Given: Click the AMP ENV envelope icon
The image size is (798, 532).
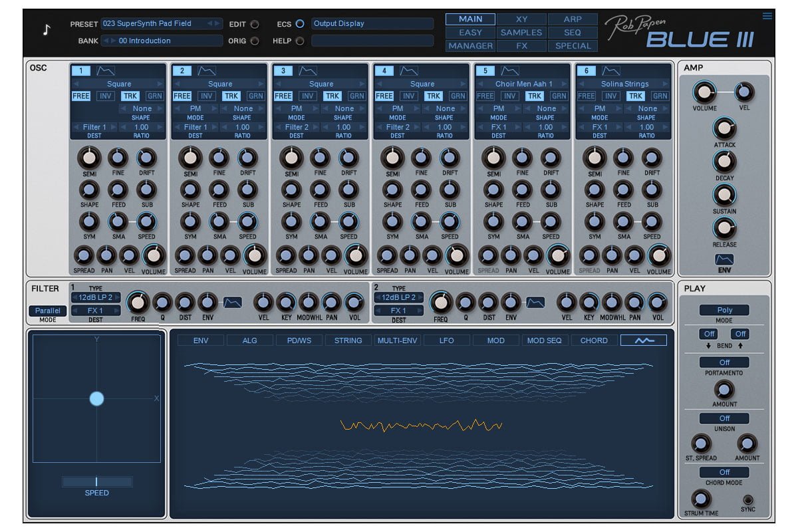Looking at the screenshot, I should 724,259.
